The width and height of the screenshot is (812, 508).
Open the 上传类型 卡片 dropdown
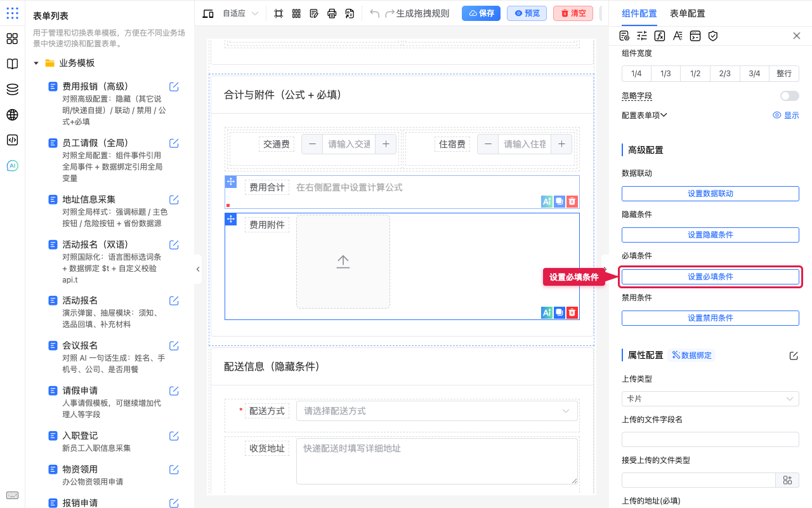point(710,399)
